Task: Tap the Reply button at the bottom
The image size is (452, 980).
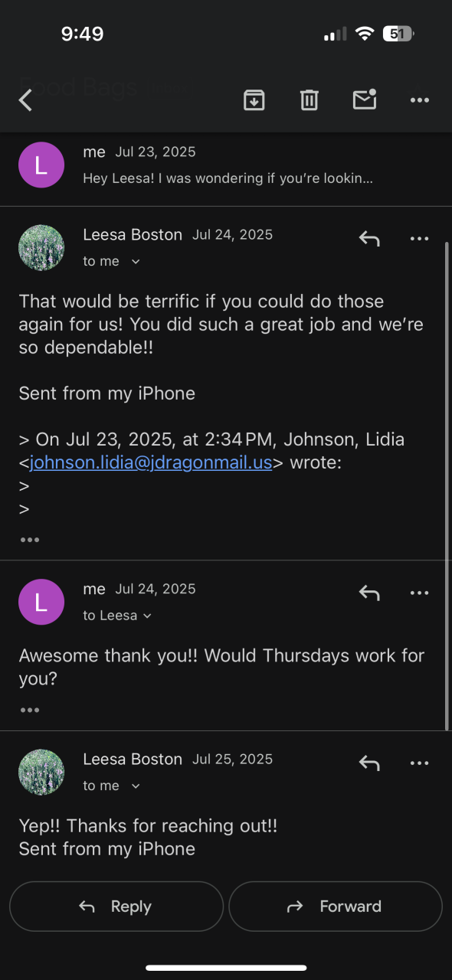Action: (x=116, y=906)
